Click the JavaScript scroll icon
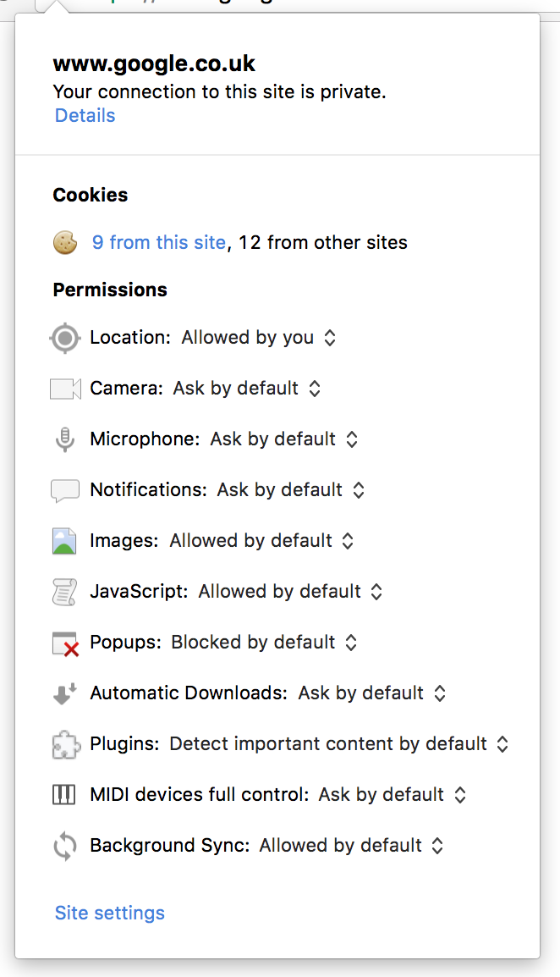 click(65, 592)
